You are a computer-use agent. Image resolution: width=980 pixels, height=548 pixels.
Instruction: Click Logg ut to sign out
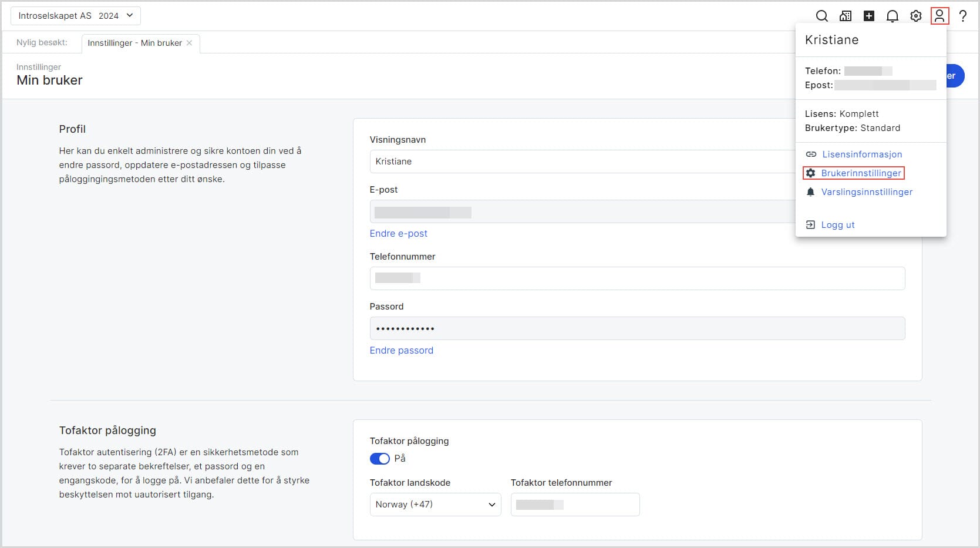tap(837, 225)
